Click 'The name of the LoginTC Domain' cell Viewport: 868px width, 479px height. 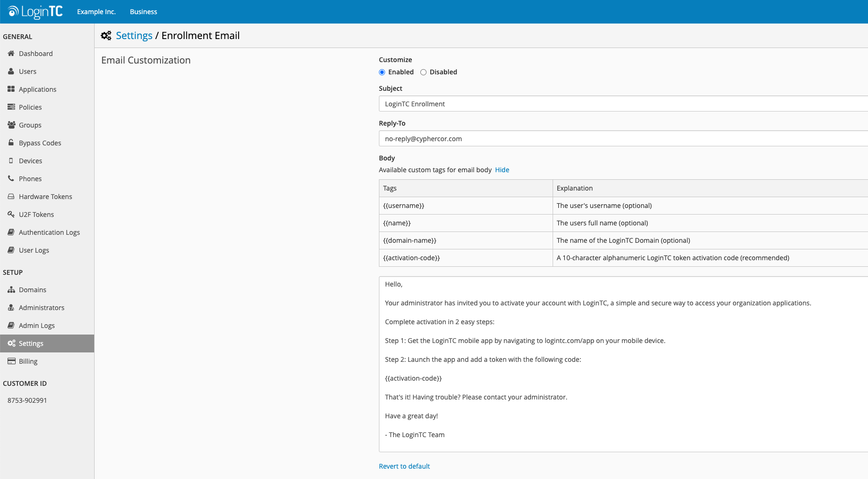[x=710, y=240]
